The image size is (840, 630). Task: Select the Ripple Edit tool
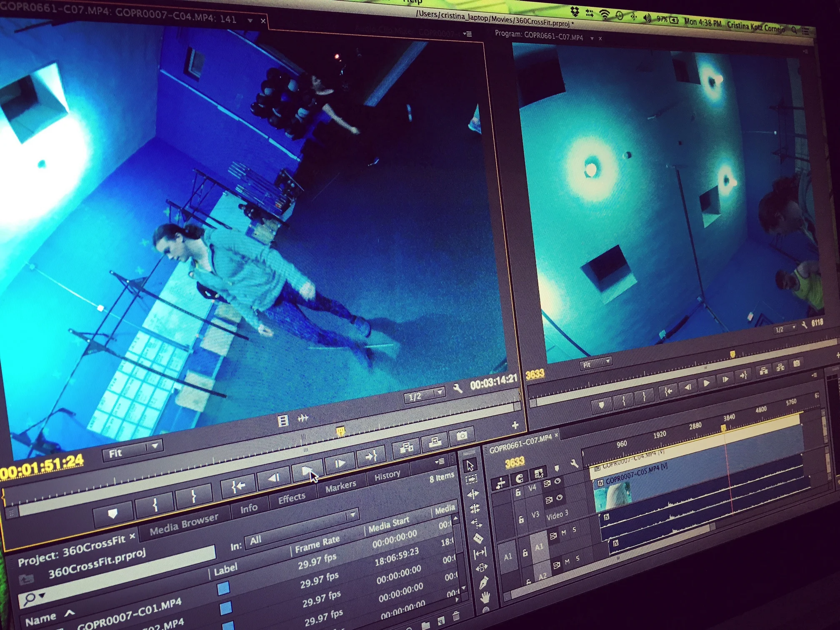coord(472,494)
